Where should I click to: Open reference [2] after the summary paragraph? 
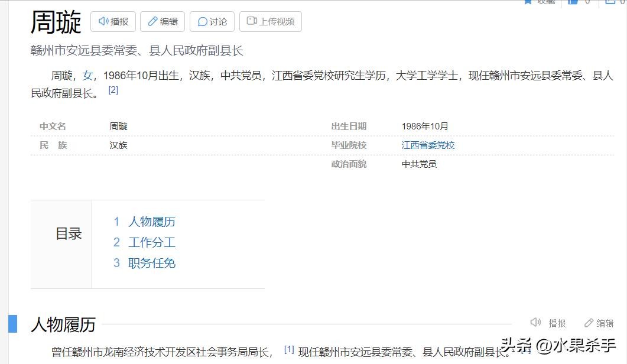(113, 90)
